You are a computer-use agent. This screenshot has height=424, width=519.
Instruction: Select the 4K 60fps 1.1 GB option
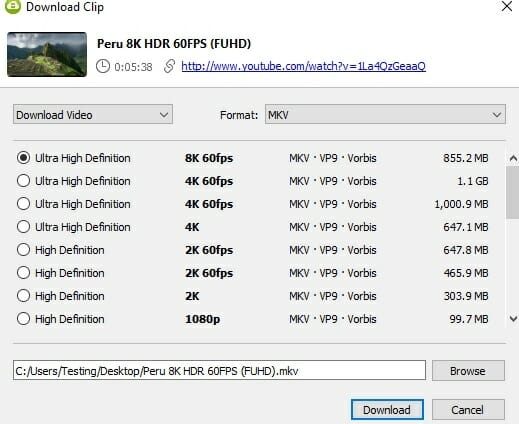click(23, 181)
